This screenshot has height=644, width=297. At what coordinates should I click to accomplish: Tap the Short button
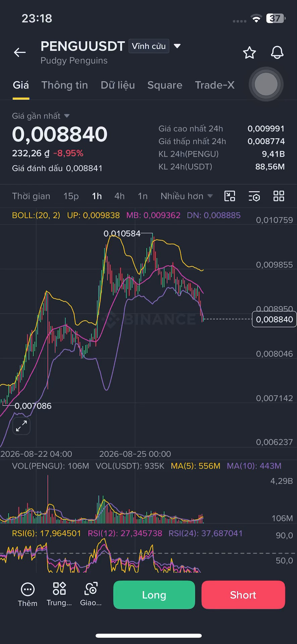click(x=243, y=595)
